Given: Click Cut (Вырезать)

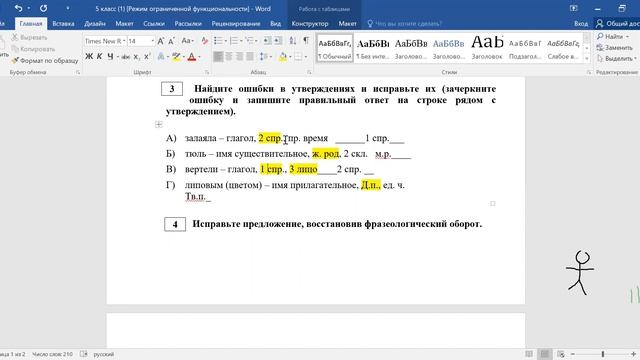Looking at the screenshot, I should pyautogui.click(x=30, y=38).
